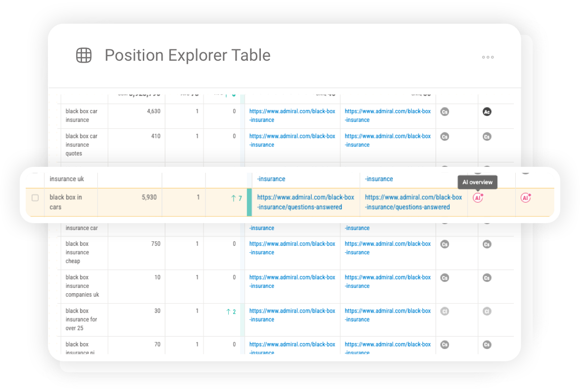The height and width of the screenshot is (392, 580).
Task: Click the Cs badge in 'black box insurance cheap' row
Action: [444, 244]
